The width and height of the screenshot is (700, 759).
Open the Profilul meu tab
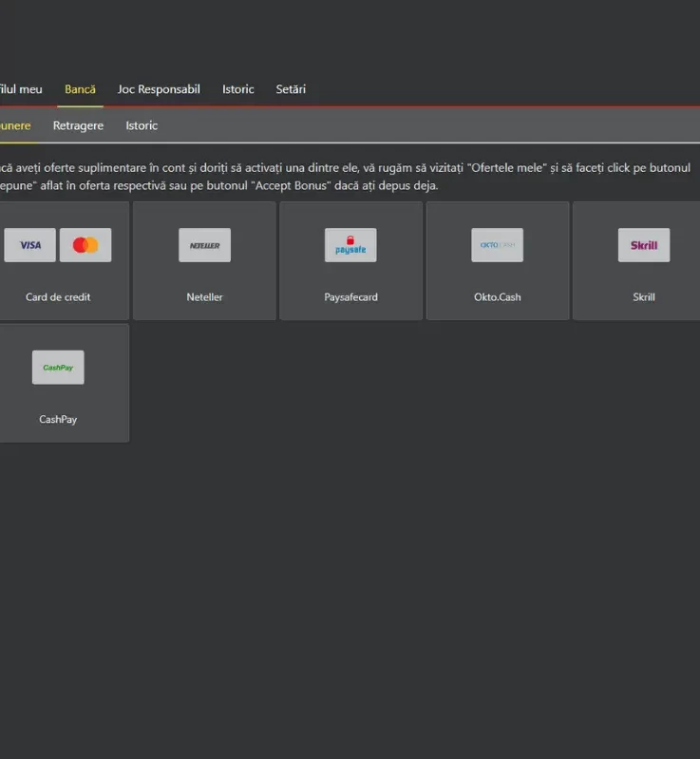(21, 89)
